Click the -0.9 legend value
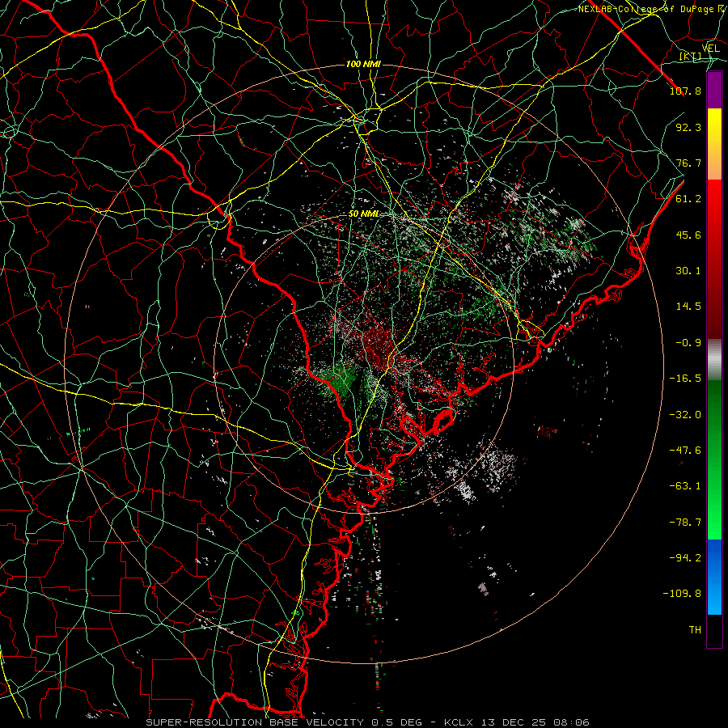The image size is (728, 728). 688,343
